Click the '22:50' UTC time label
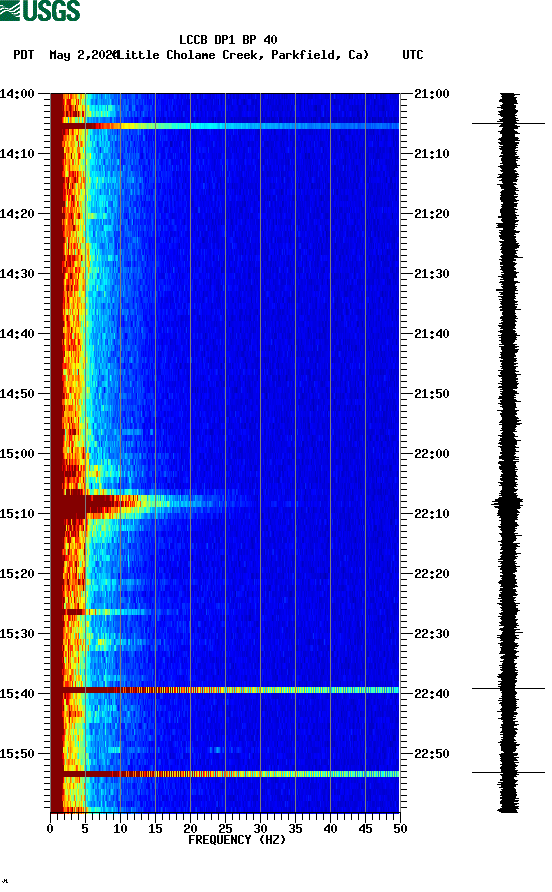552x892 pixels. pyautogui.click(x=432, y=754)
